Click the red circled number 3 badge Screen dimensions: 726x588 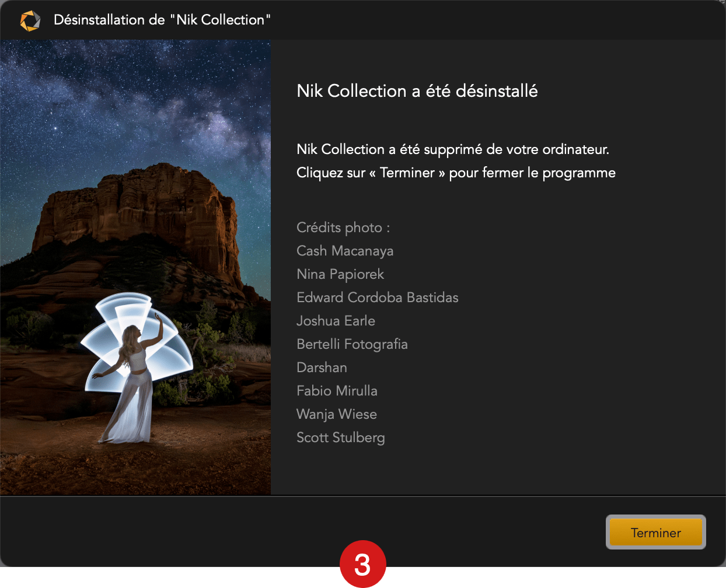362,564
